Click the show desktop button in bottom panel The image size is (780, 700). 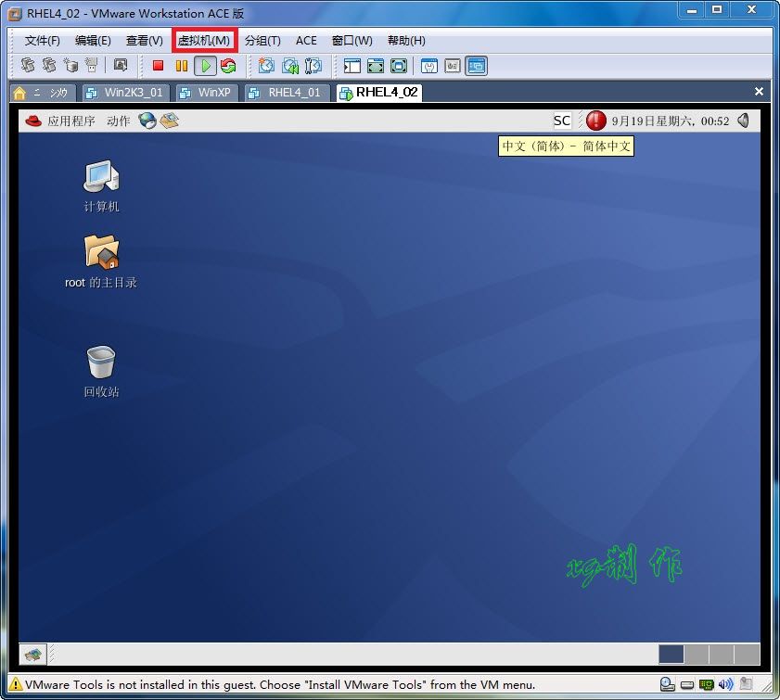32,655
